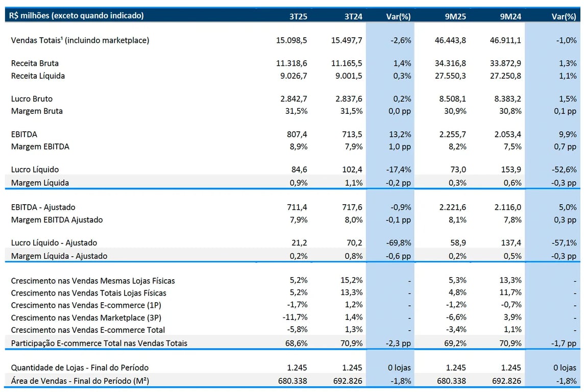
Task: Select Participação E-commerce Total 3T25 value 68,6%
Action: click(x=296, y=343)
